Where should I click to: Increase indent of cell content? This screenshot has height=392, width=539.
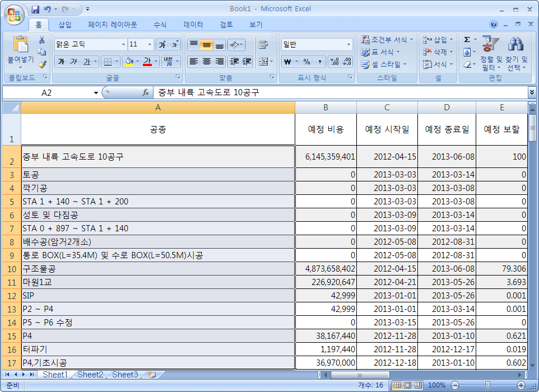pyautogui.click(x=247, y=62)
